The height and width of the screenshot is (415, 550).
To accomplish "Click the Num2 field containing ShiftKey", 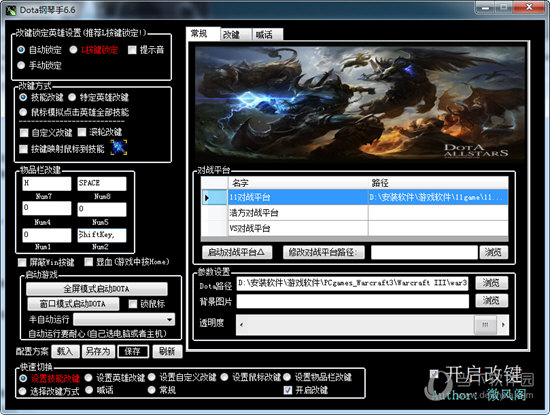I will point(102,235).
